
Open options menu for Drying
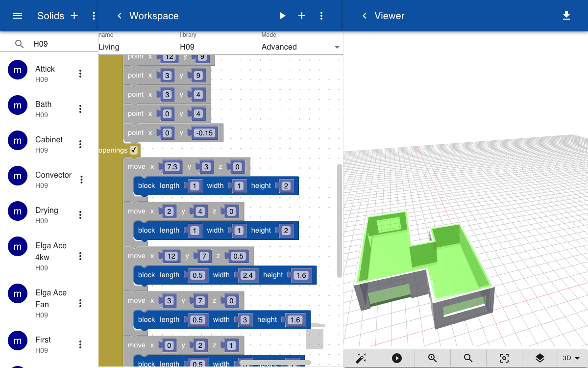[80, 215]
